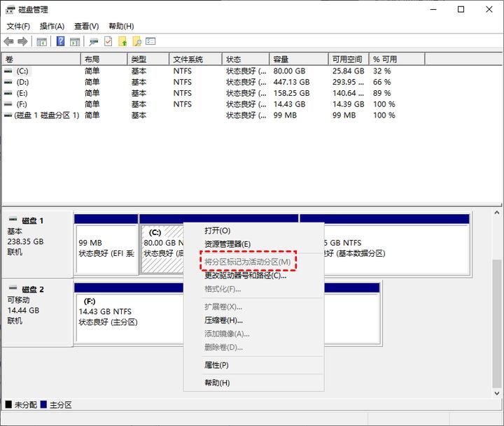
Task: Click the show/hide console tree toolbar icon
Action: tap(42, 42)
